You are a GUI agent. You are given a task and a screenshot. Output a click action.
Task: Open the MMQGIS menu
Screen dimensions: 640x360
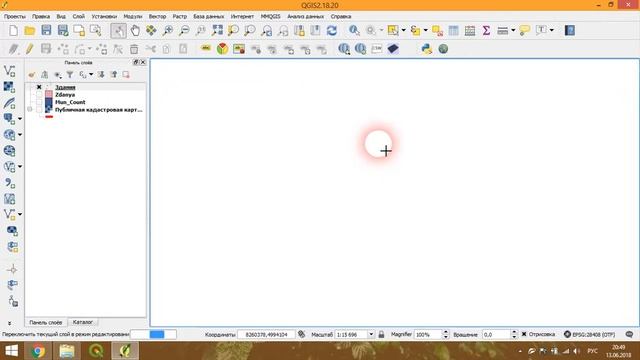[x=270, y=16]
